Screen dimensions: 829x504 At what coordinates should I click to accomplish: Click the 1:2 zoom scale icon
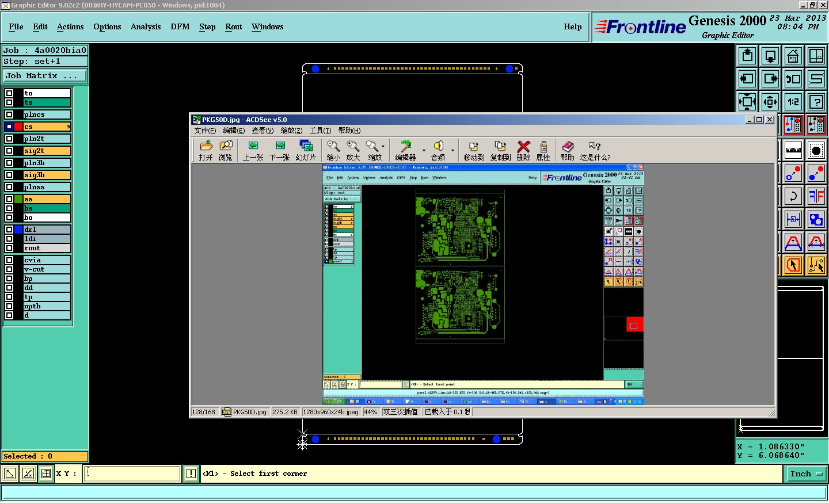click(793, 102)
